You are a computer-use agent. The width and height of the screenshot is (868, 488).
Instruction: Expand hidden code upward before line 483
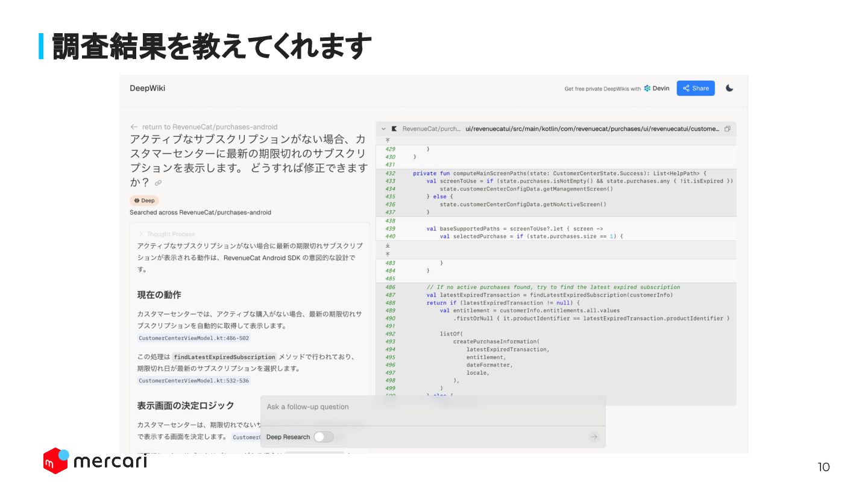[388, 254]
